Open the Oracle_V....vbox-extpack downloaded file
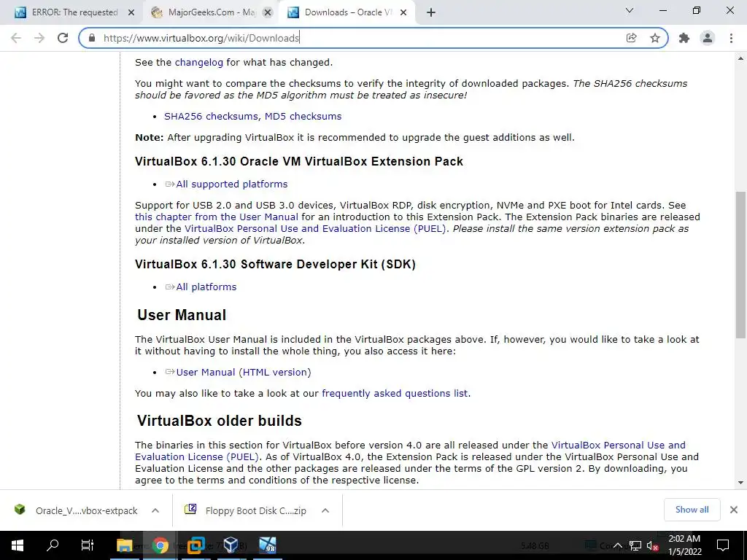Screen dimensions: 747x560 [76, 510]
